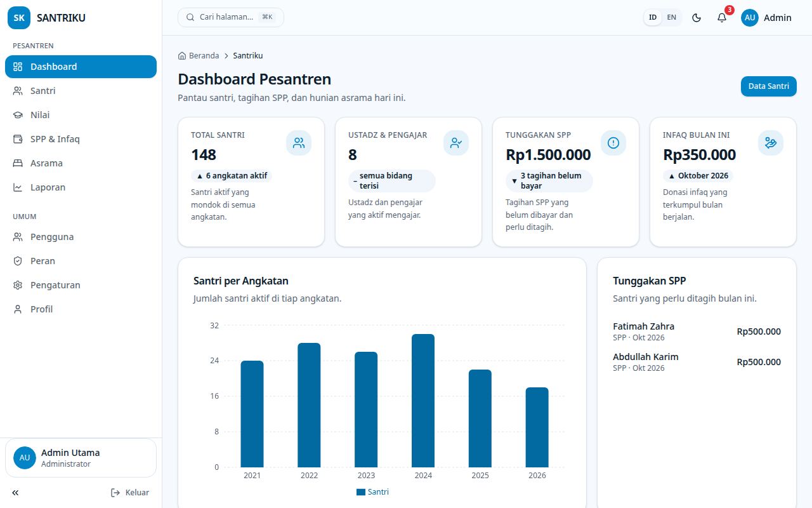Go to the Santri page
812x508 pixels.
point(81,91)
